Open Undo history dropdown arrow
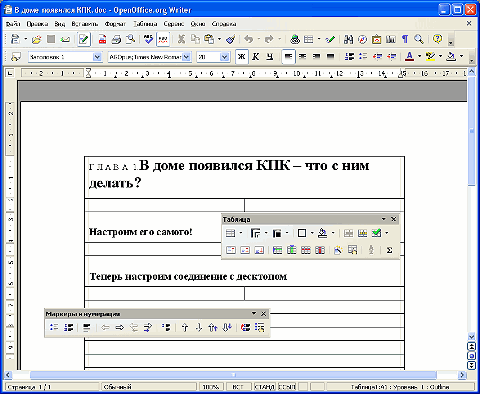The image size is (480, 394). click(258, 39)
